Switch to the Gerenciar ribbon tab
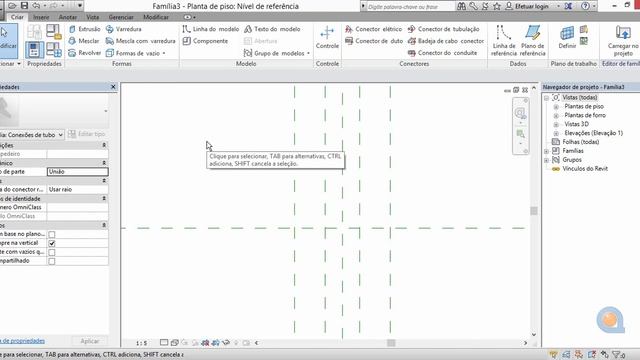Screen dimensions: 640x360 coord(121,17)
